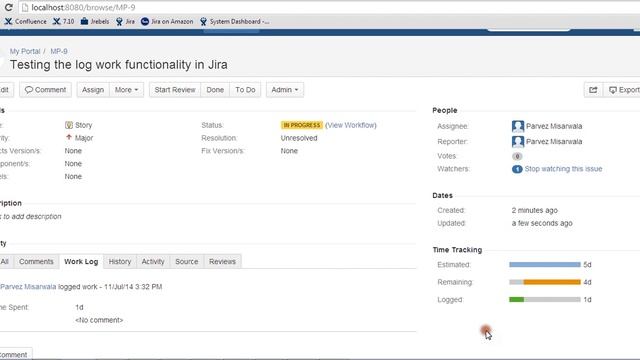Transition the issue with the Done button
Image resolution: width=640 pixels, height=360 pixels.
(x=215, y=90)
